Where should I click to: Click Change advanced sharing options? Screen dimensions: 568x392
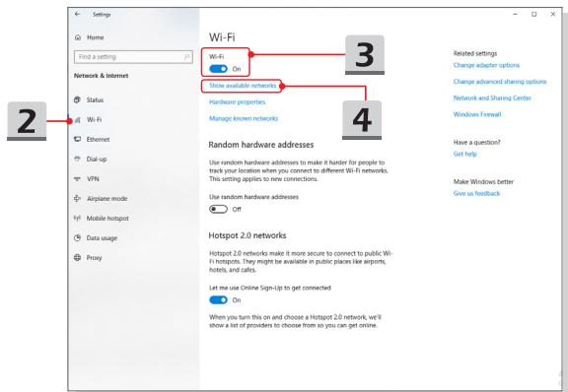500,82
